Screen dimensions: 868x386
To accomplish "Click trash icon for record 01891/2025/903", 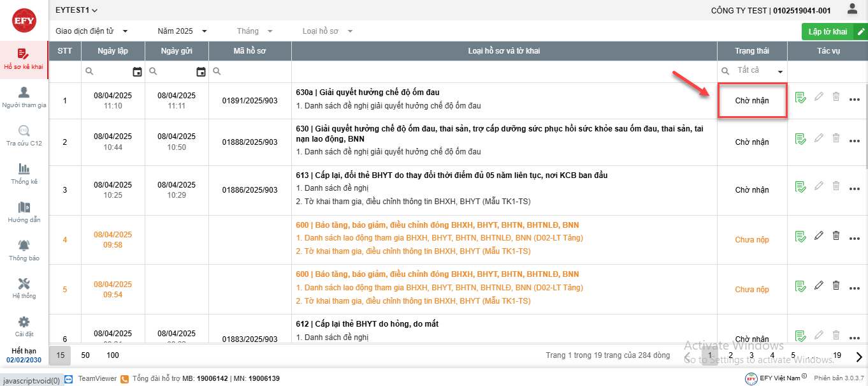I will click(x=836, y=97).
